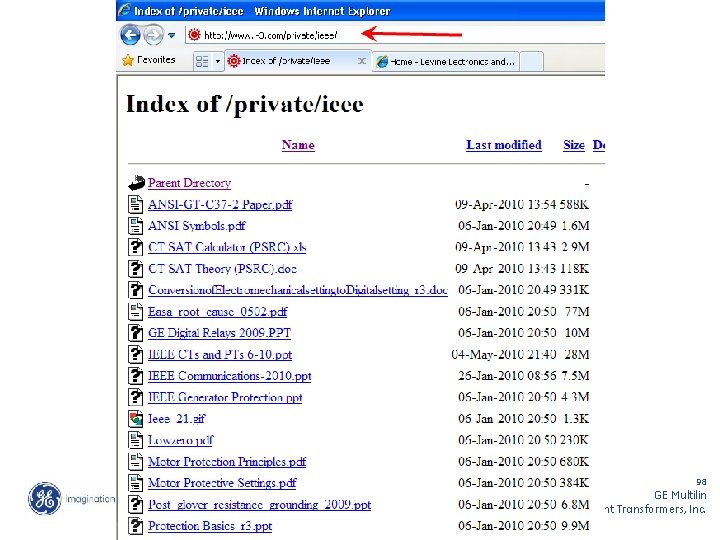Click the ANSI-GT-C37-2 Paper.pdf file icon

click(x=135, y=204)
